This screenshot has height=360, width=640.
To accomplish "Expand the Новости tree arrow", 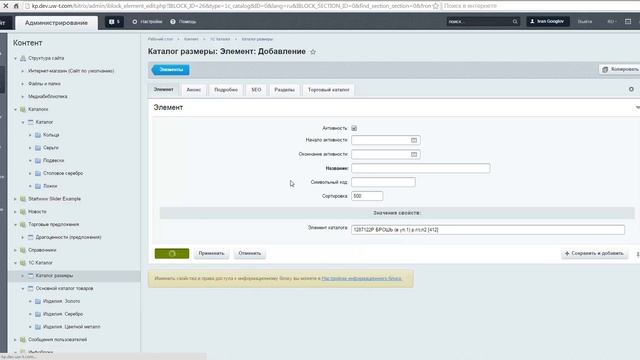I will pos(16,212).
